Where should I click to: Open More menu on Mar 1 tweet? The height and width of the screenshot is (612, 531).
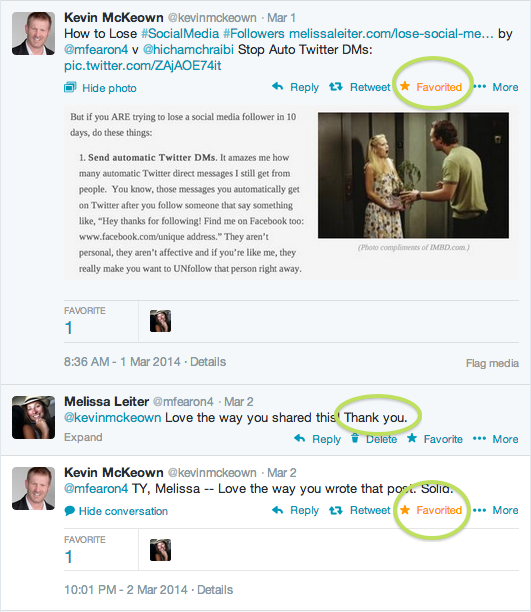(505, 87)
